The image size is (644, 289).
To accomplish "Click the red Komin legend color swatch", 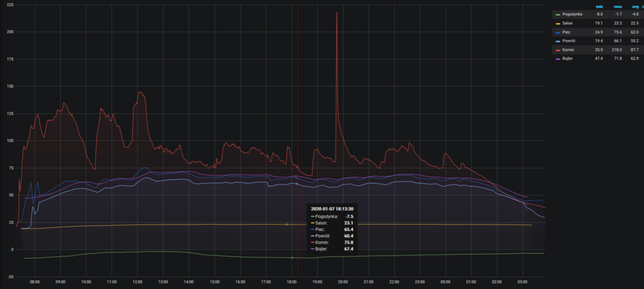I will (557, 50).
